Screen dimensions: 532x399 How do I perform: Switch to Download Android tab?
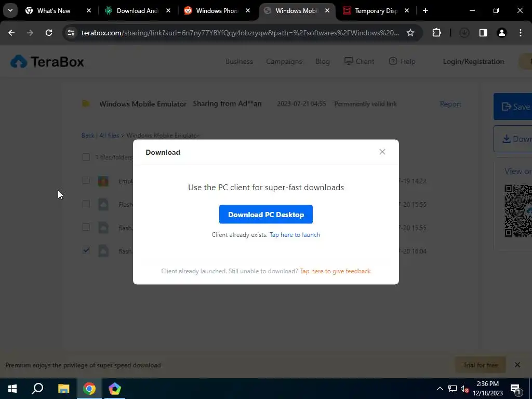[133, 11]
